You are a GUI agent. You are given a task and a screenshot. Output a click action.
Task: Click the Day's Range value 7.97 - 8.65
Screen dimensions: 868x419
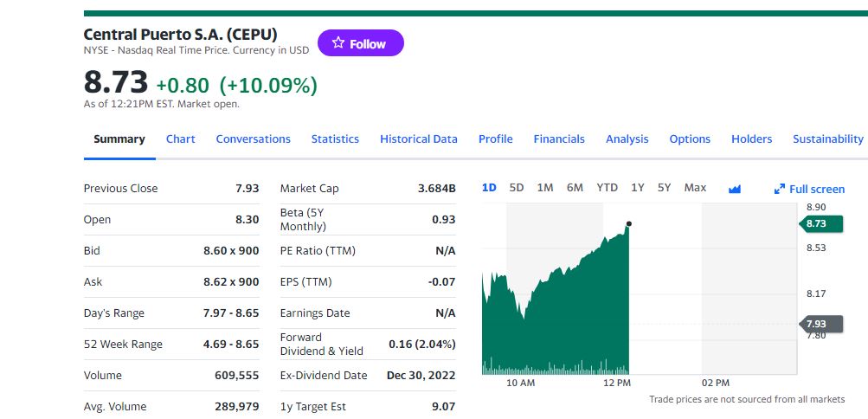point(231,313)
